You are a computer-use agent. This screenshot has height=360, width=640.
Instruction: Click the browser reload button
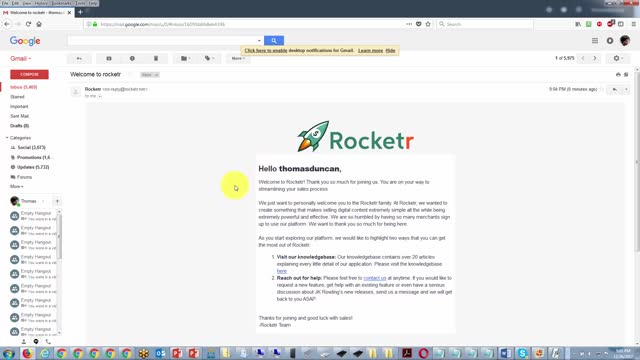click(28, 24)
